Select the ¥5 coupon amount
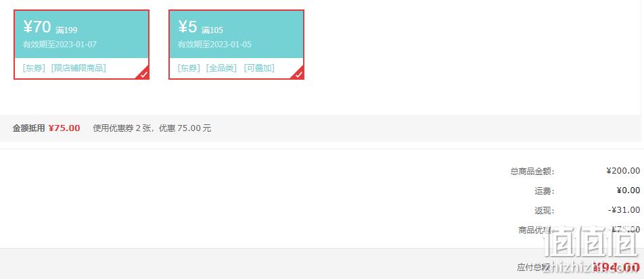This screenshot has height=279, width=644. coord(187,27)
